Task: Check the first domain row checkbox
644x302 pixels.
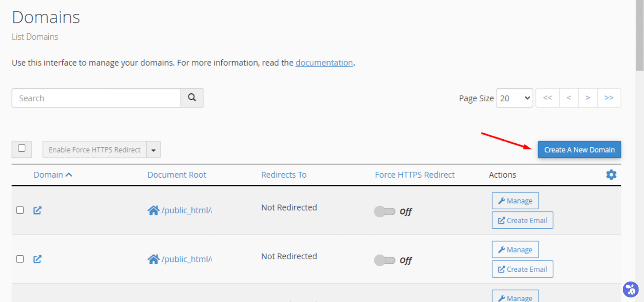Action: pyautogui.click(x=20, y=210)
